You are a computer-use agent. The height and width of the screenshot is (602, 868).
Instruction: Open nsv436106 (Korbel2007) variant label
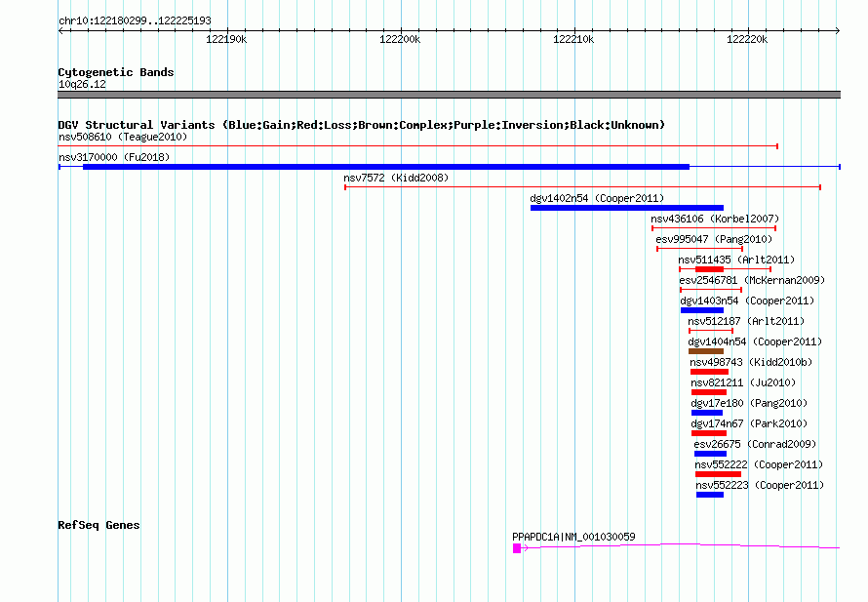(715, 219)
